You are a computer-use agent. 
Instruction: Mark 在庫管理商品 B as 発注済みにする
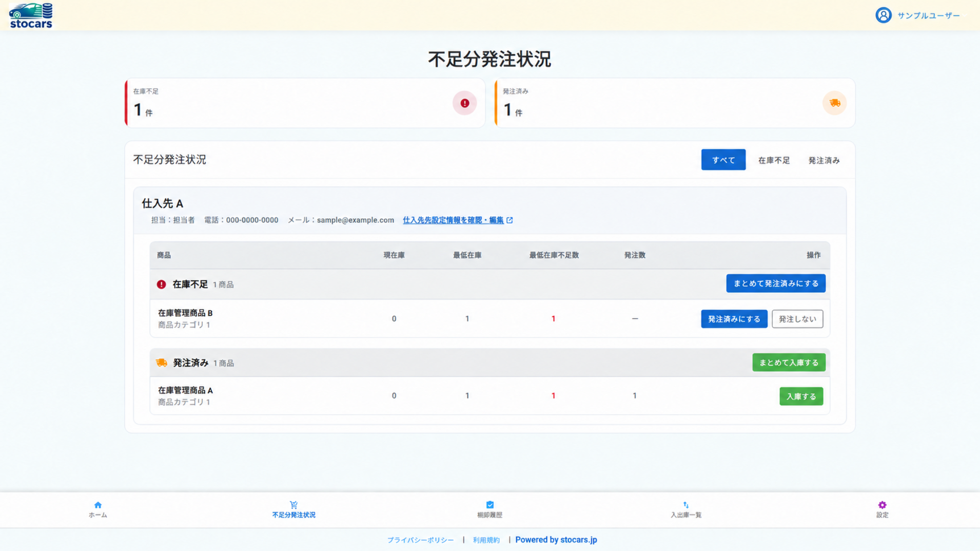coord(734,319)
